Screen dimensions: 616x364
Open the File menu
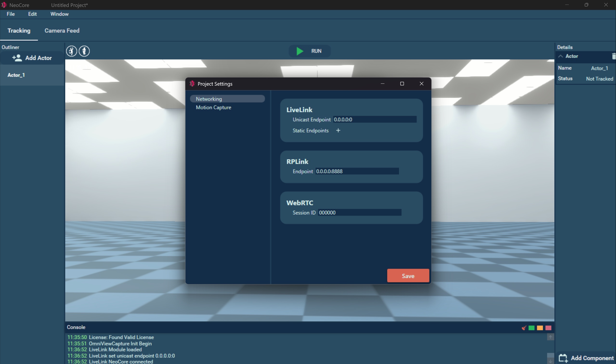(x=11, y=14)
